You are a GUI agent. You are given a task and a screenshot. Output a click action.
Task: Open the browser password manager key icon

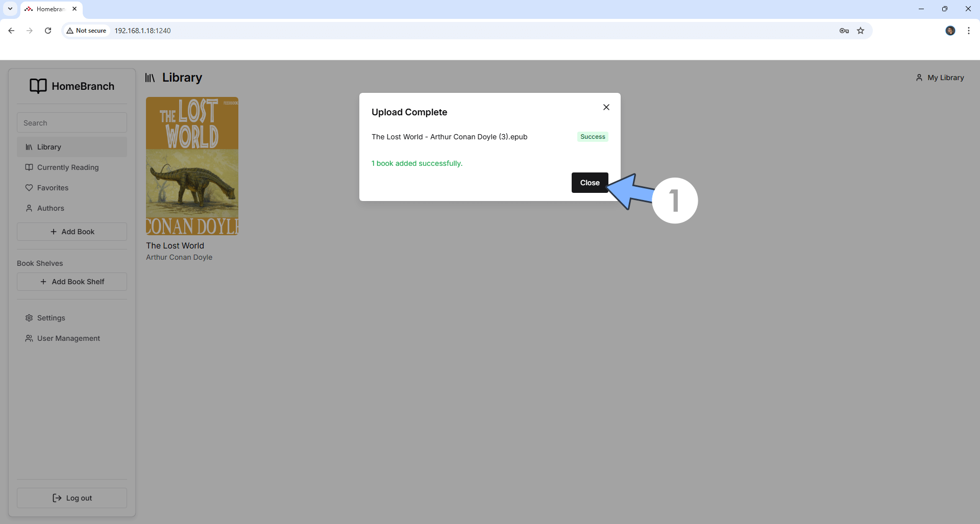click(844, 31)
